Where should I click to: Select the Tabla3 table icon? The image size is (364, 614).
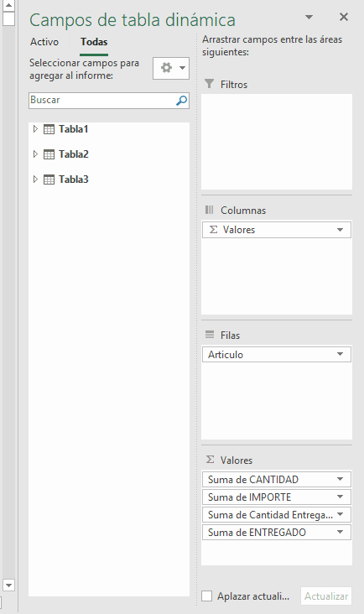49,180
